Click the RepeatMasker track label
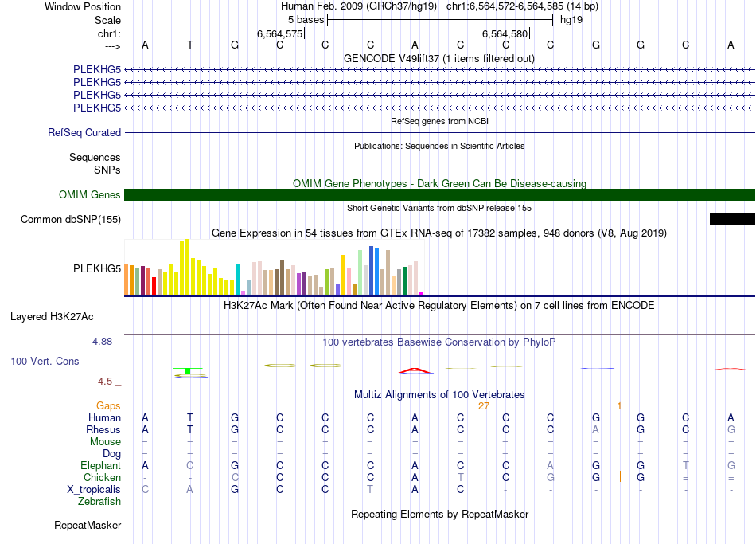Screen dimensions: 756x544 tap(88, 525)
